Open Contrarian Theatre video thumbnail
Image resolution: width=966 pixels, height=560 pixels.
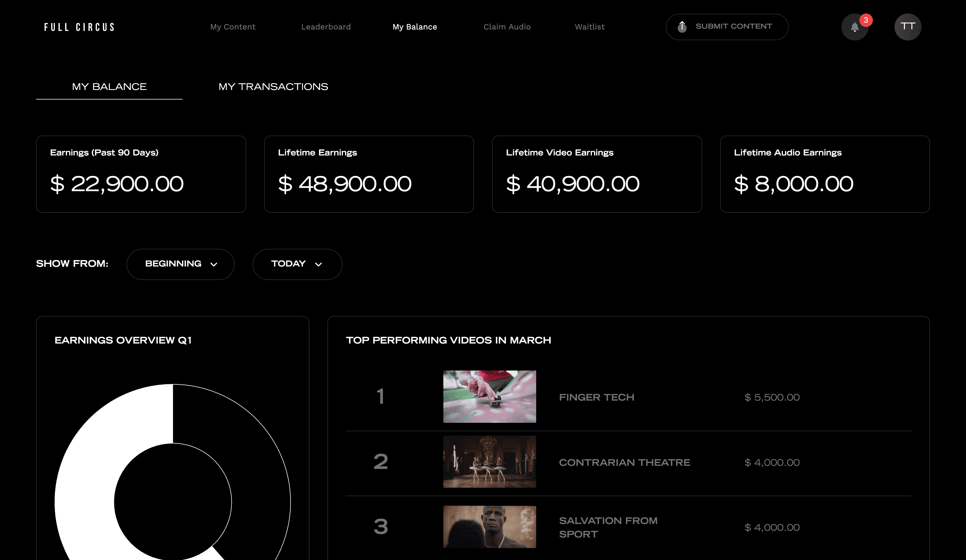[x=489, y=462]
